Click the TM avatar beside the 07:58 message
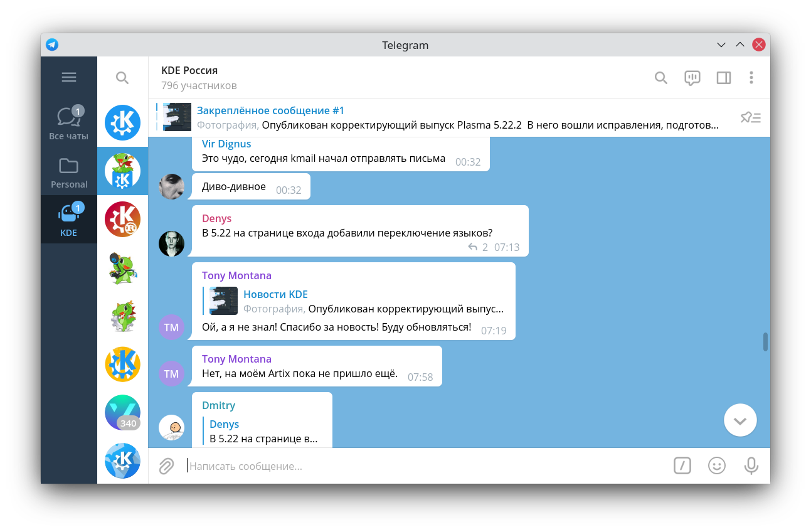 pos(171,373)
